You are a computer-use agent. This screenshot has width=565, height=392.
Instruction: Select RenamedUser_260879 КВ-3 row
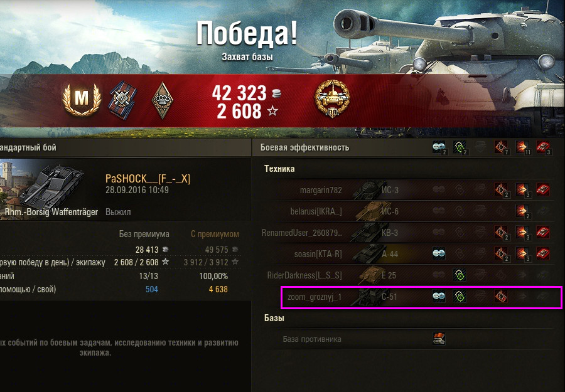click(408, 233)
